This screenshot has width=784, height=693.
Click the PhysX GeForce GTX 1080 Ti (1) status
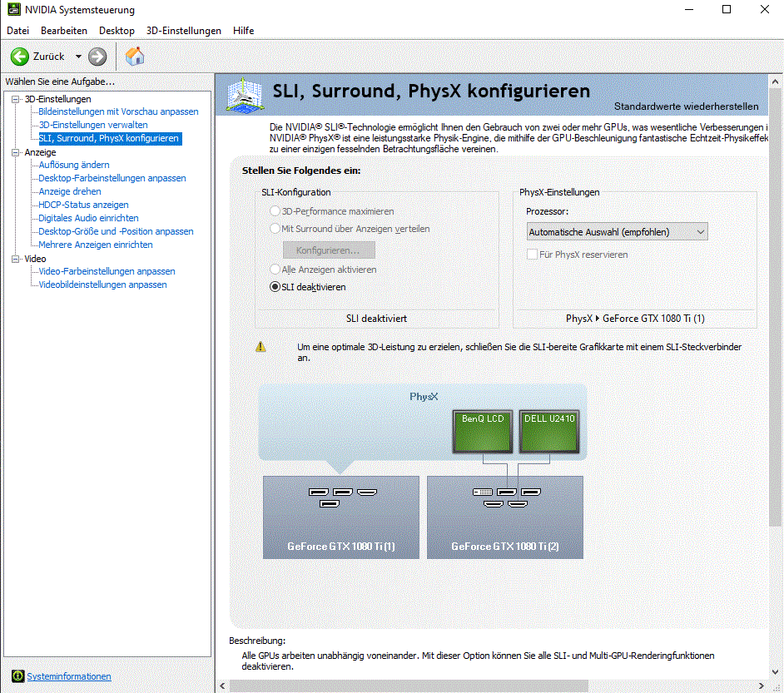pyautogui.click(x=635, y=319)
